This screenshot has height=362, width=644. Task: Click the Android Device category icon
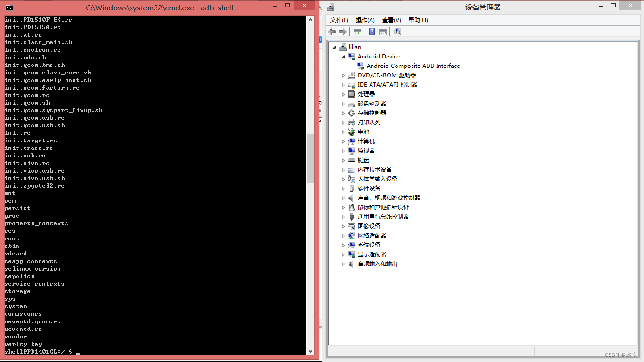pyautogui.click(x=352, y=57)
